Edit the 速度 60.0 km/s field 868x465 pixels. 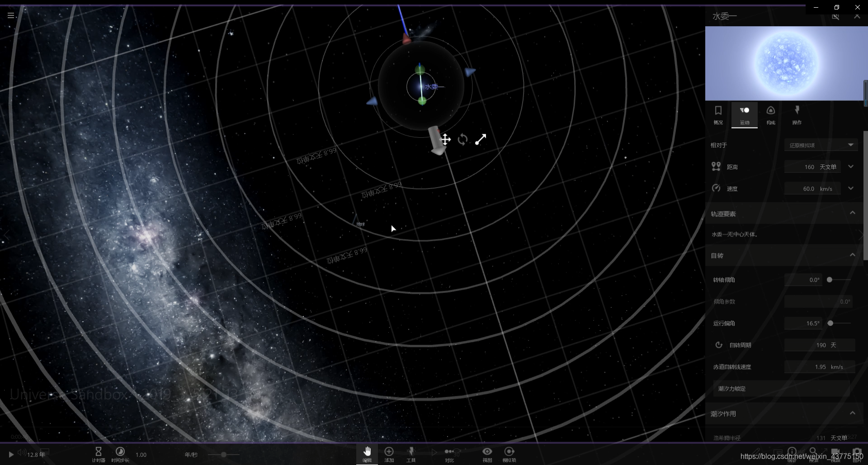pyautogui.click(x=812, y=188)
